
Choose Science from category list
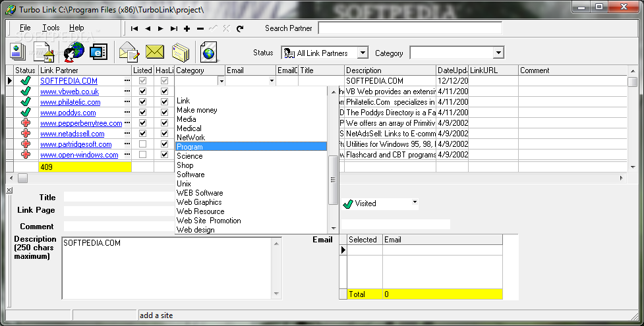[251, 156]
